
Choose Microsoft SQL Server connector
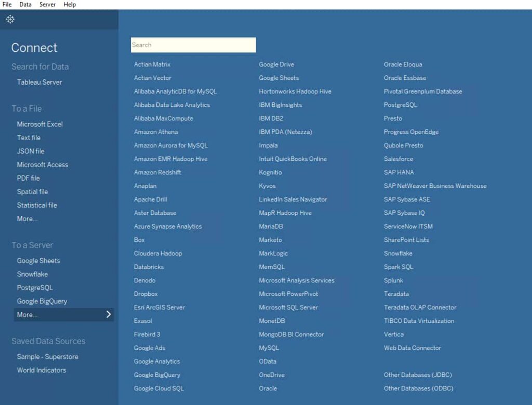[x=288, y=307]
